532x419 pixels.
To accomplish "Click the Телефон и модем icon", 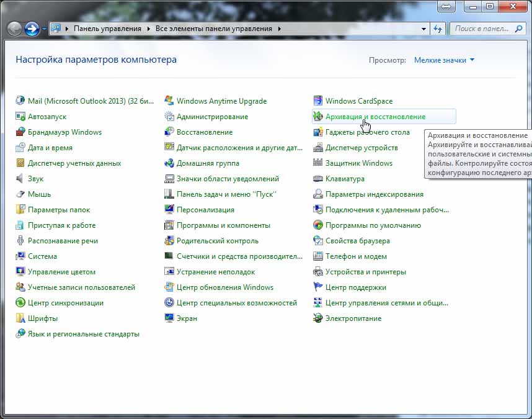I will tap(318, 256).
